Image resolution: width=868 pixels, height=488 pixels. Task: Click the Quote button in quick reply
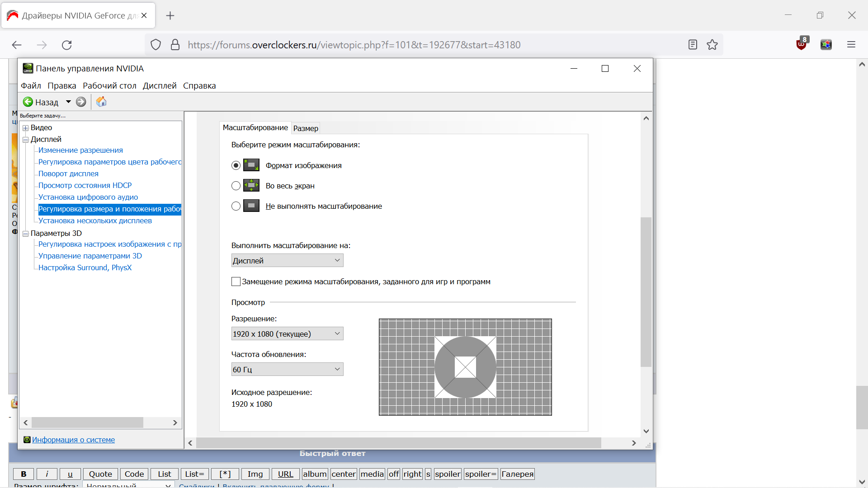pyautogui.click(x=100, y=474)
